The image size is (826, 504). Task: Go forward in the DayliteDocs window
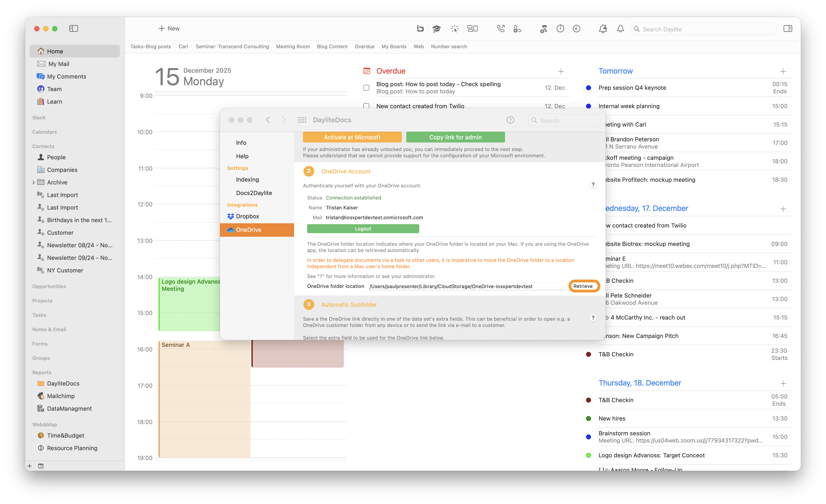(284, 120)
